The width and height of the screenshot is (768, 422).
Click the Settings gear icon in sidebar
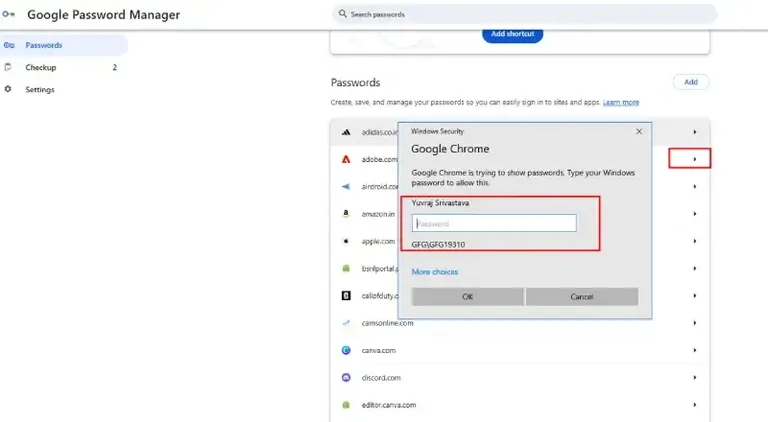click(8, 89)
